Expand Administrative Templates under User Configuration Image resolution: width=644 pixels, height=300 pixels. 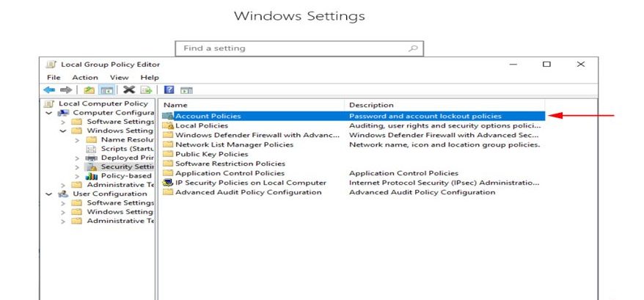pyautogui.click(x=63, y=221)
